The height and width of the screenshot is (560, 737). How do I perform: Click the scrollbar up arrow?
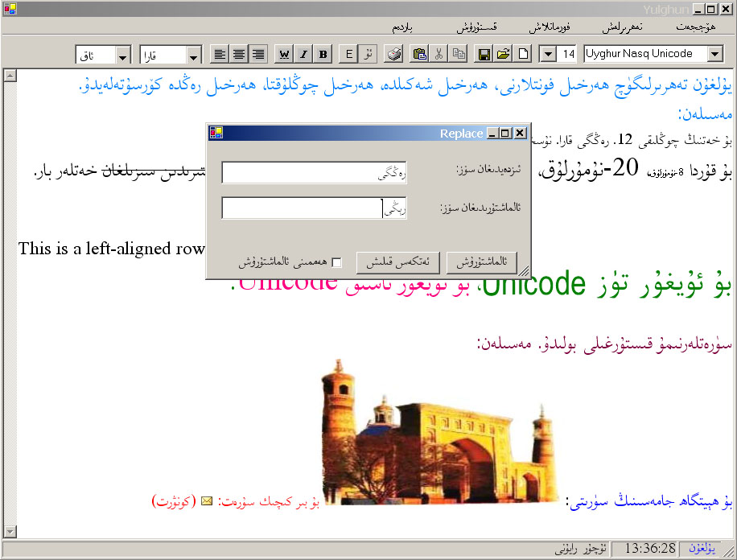[10, 76]
